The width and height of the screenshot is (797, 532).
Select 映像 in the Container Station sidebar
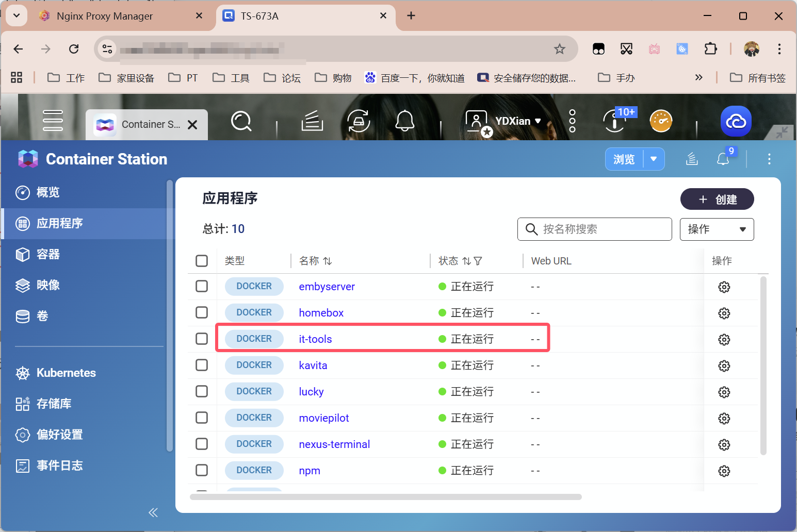[46, 285]
